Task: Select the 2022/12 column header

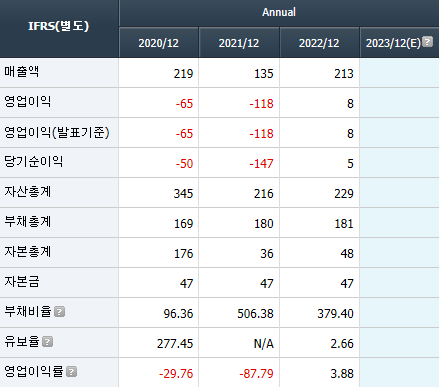Action: pyautogui.click(x=319, y=43)
